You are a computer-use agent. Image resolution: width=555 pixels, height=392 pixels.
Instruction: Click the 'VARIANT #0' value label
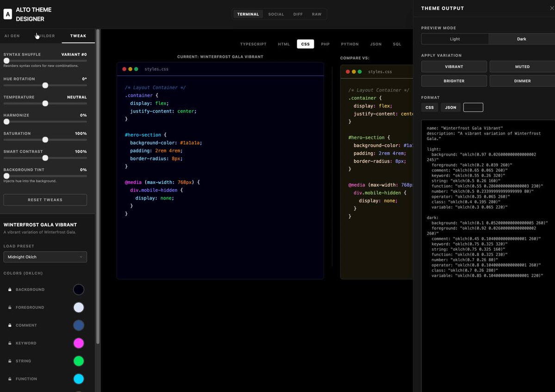coord(74,55)
